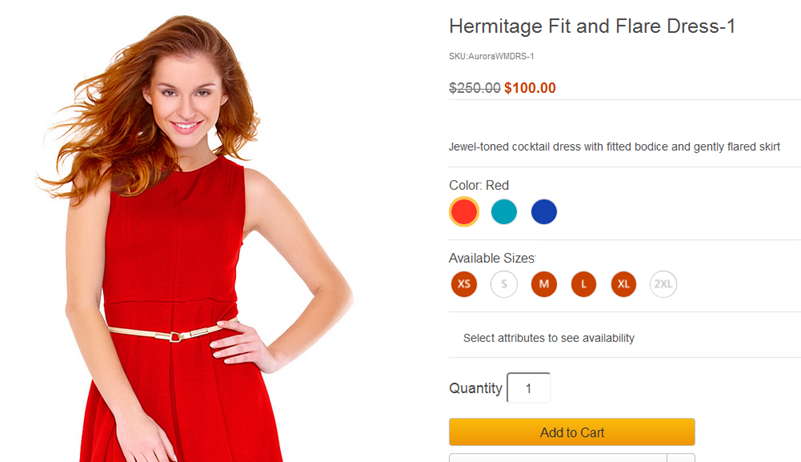The width and height of the screenshot is (801, 462).
Task: Click the 'Color: Red' label
Action: [x=479, y=185]
